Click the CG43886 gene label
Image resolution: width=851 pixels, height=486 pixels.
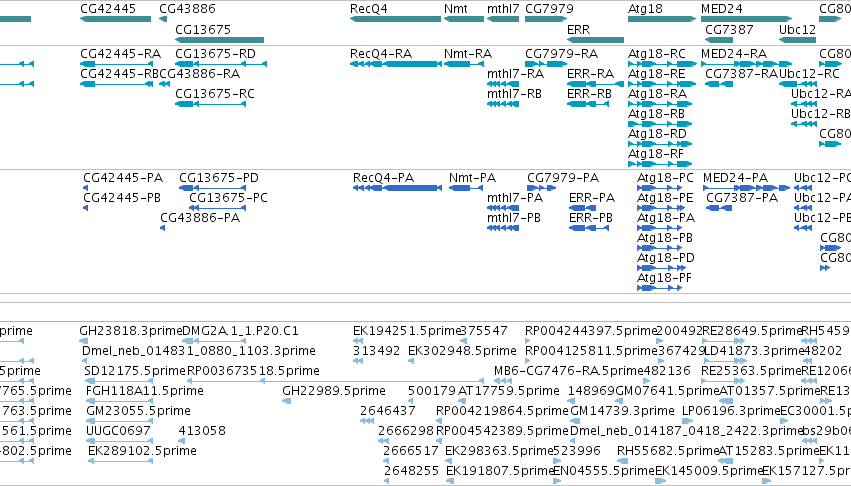pyautogui.click(x=187, y=9)
